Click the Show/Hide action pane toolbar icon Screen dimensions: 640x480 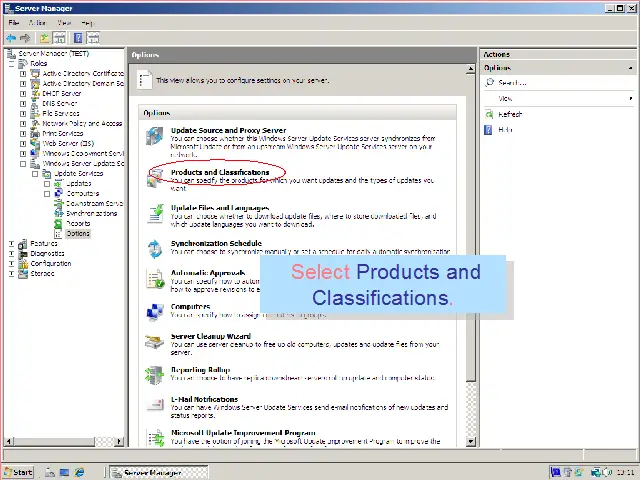tap(93, 38)
